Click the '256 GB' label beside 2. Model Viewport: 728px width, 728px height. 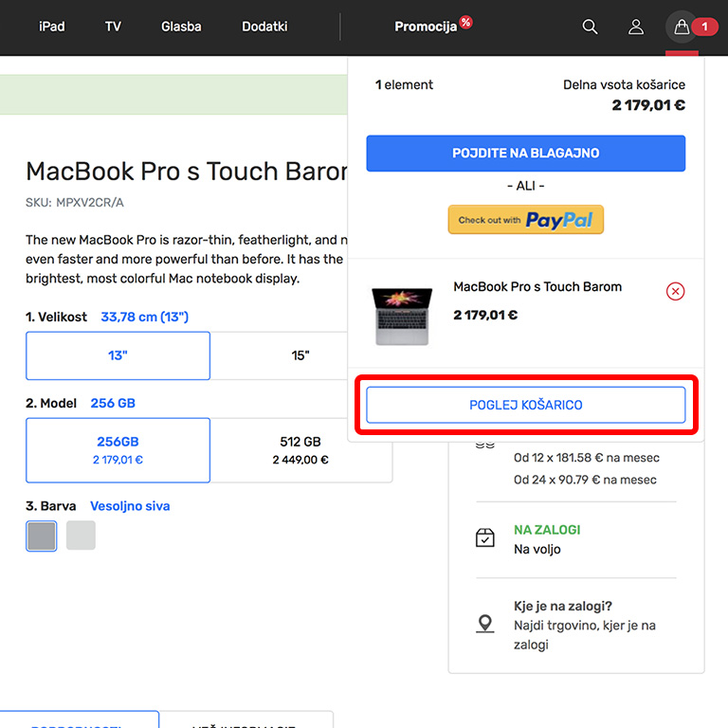[x=113, y=403]
